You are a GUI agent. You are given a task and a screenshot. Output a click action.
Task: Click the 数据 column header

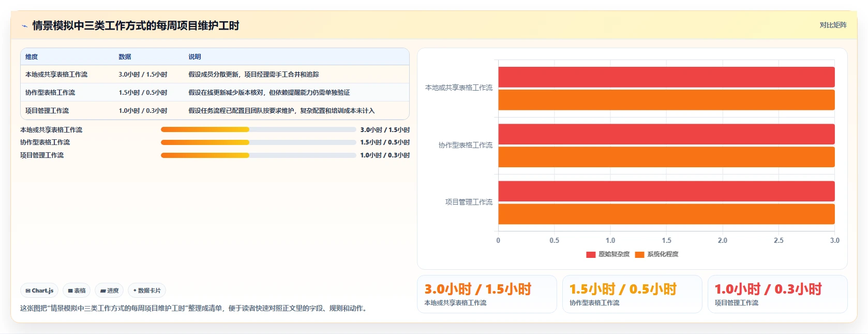(x=125, y=57)
